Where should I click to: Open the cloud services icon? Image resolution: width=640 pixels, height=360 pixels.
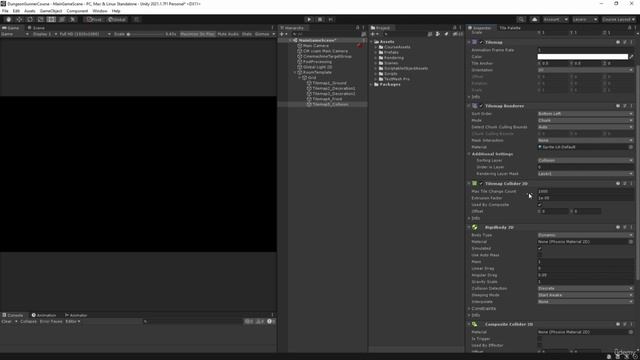[x=534, y=19]
